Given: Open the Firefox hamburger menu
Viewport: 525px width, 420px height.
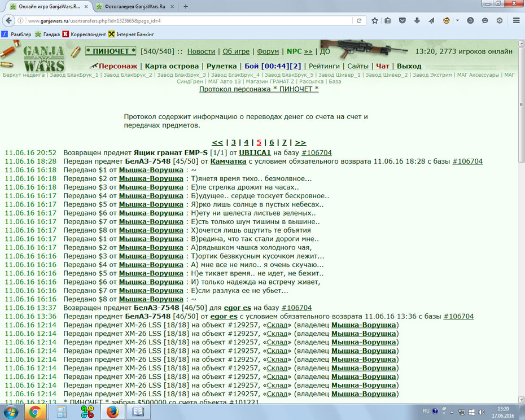Looking at the screenshot, I should pos(517,21).
